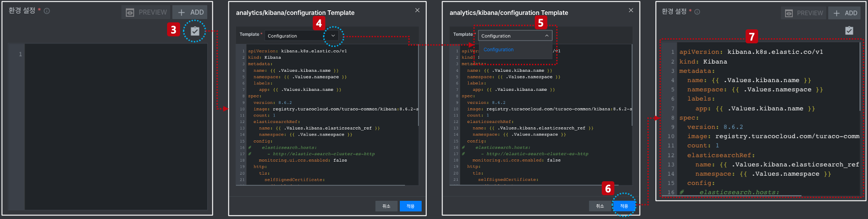Close the template dialog showing the open dropdown list
This screenshot has width=868, height=219.
(x=631, y=10)
